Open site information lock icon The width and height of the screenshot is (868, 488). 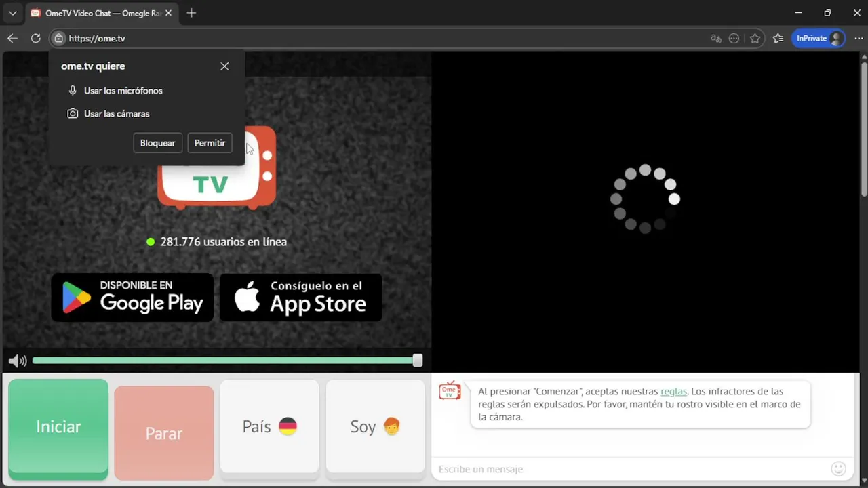[x=59, y=39]
